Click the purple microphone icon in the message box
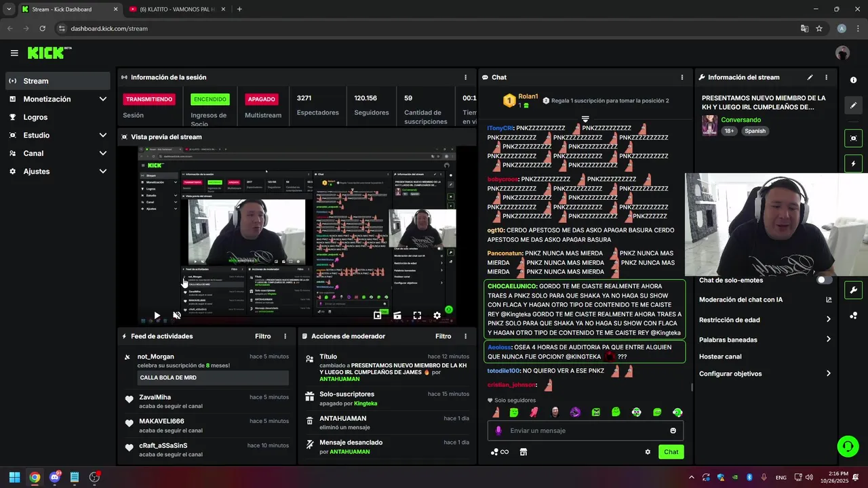This screenshot has width=868, height=488. (x=498, y=430)
